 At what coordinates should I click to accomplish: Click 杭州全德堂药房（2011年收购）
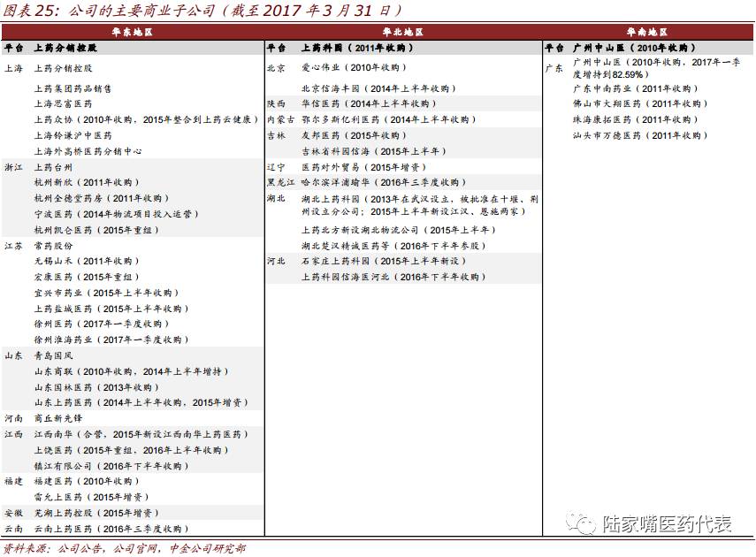(x=102, y=198)
